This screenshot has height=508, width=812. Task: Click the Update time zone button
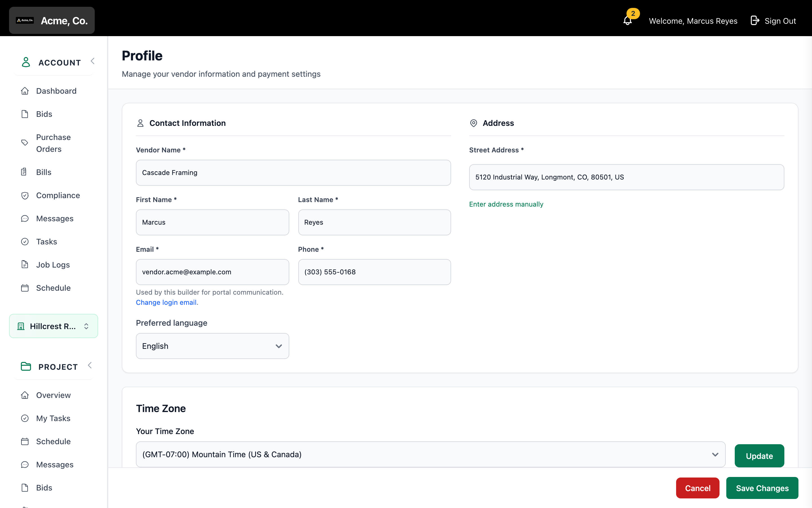[759, 456]
